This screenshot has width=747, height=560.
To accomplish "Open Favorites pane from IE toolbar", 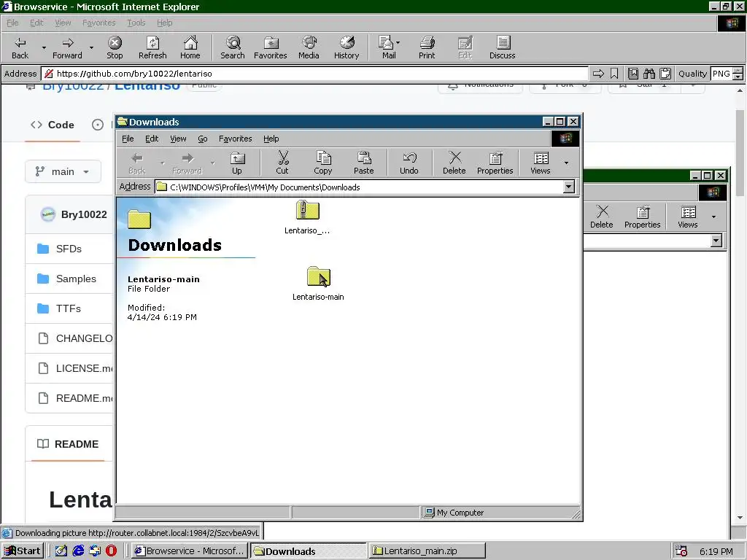I will tap(270, 47).
